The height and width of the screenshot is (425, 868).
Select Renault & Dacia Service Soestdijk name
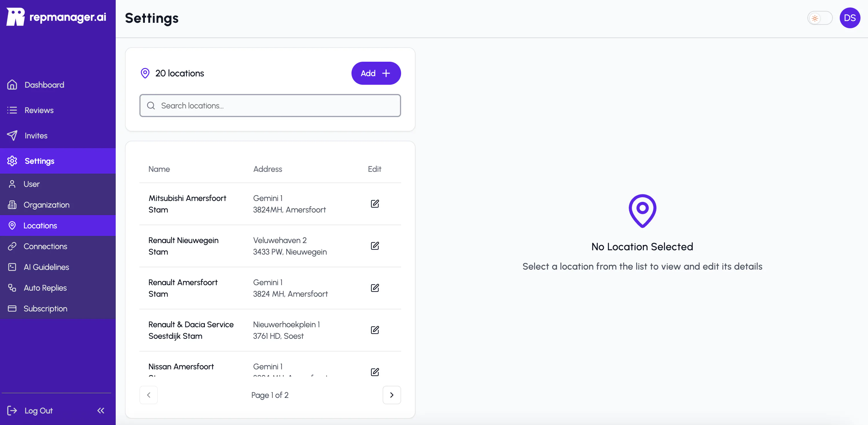click(x=191, y=330)
